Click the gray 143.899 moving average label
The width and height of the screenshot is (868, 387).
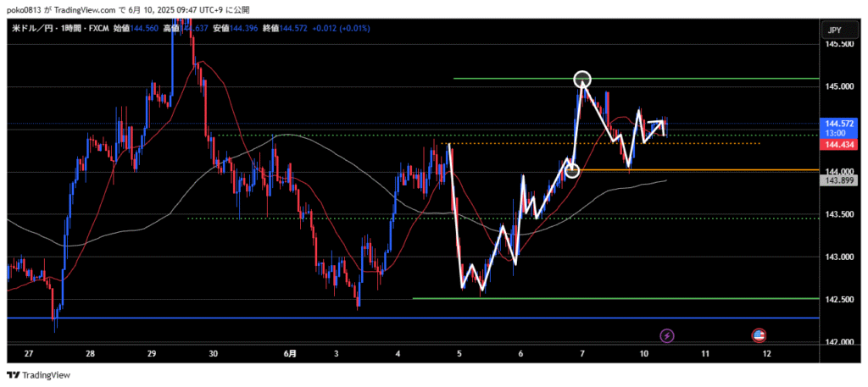[x=838, y=180]
